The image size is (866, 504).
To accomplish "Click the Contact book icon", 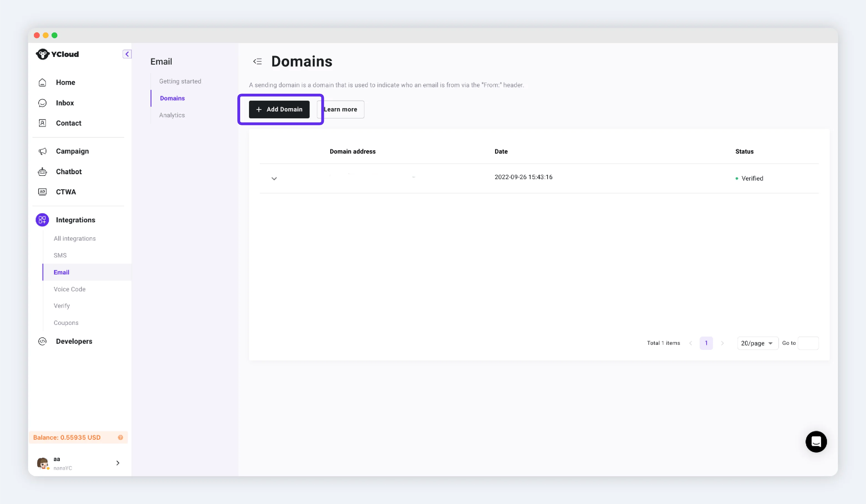I will point(42,123).
